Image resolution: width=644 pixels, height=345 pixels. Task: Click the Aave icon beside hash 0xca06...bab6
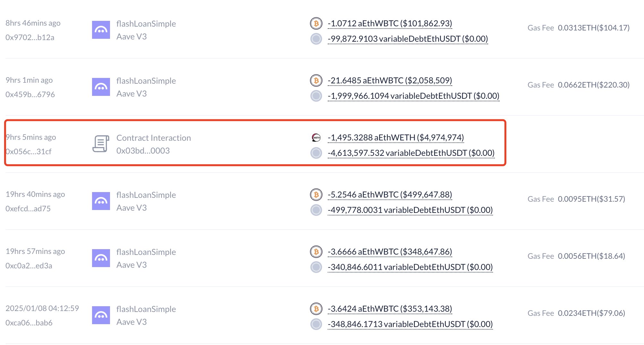(101, 315)
